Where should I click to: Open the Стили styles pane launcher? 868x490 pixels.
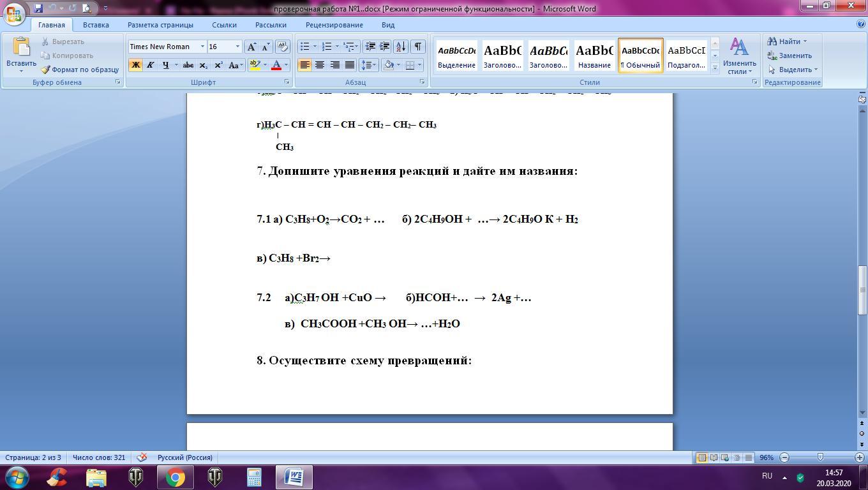coord(754,82)
